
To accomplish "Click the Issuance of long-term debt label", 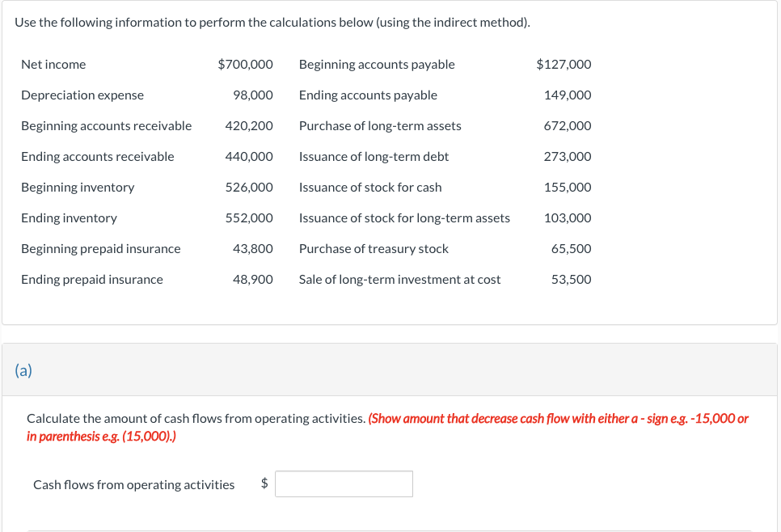I will pyautogui.click(x=374, y=157).
